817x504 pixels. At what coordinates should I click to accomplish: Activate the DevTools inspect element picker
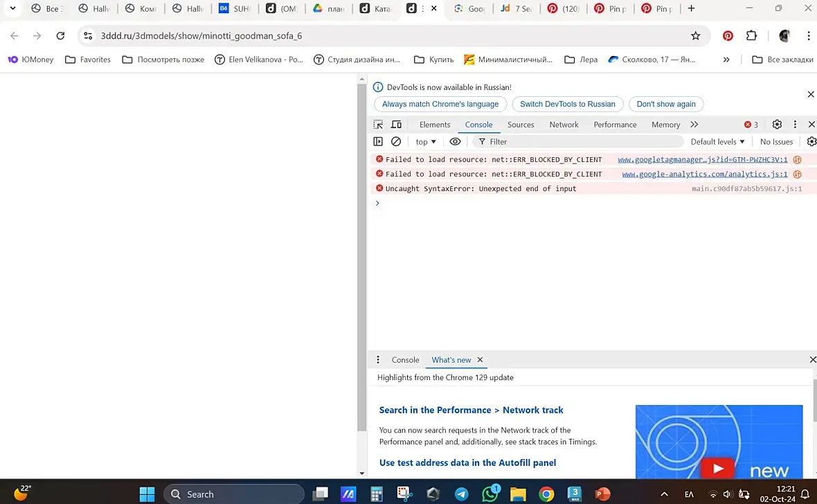pos(378,125)
